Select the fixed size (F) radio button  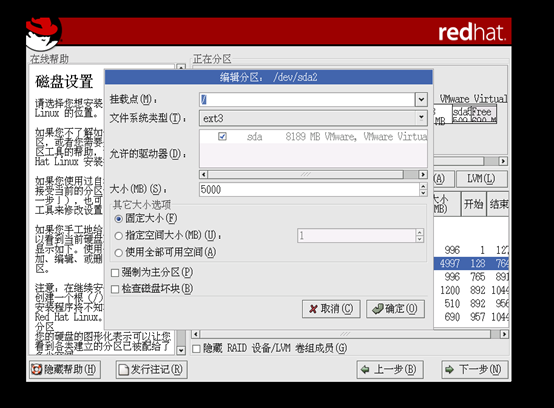pyautogui.click(x=119, y=219)
